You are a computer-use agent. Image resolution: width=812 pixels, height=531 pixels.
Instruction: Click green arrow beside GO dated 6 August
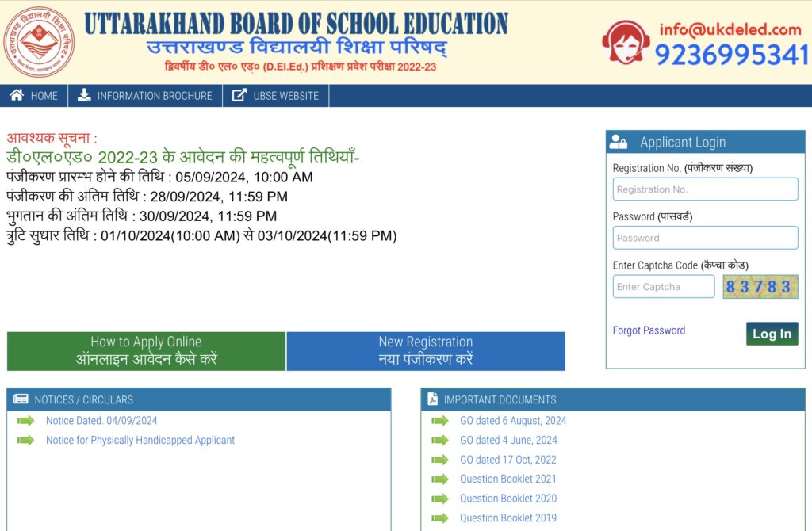pyautogui.click(x=439, y=421)
